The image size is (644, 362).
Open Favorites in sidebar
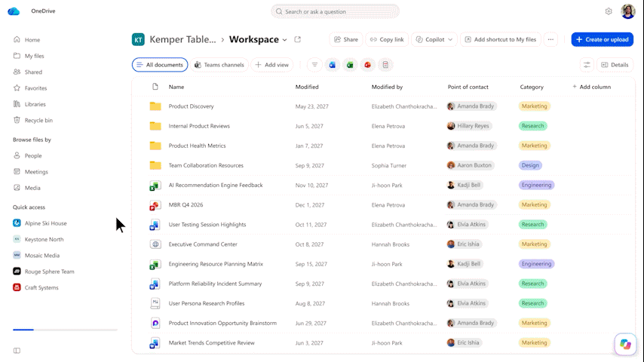(x=35, y=88)
